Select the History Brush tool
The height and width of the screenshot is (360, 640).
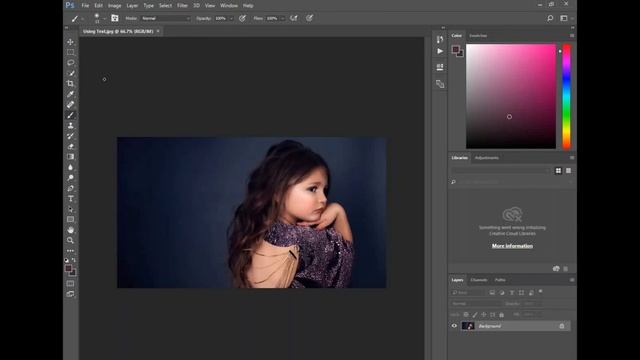[x=70, y=136]
